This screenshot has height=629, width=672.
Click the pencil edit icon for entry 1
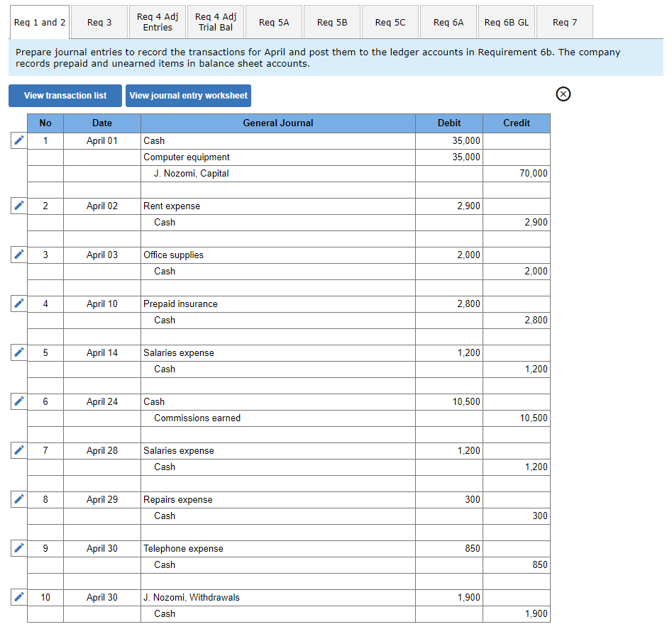click(x=19, y=140)
